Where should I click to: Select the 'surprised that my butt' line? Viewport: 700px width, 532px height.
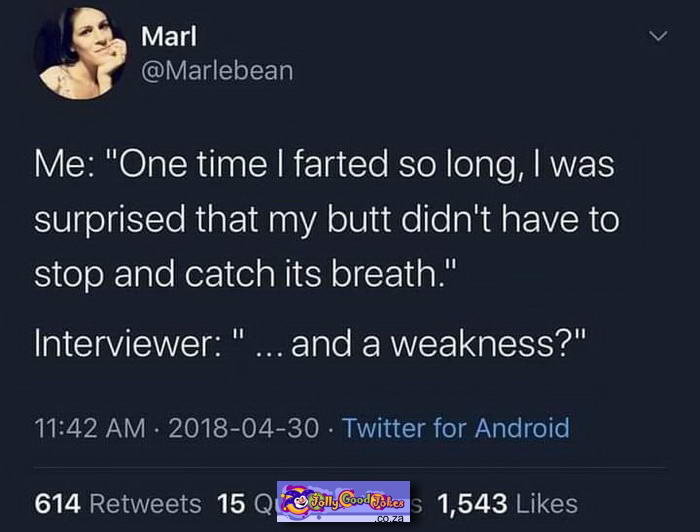pyautogui.click(x=327, y=219)
